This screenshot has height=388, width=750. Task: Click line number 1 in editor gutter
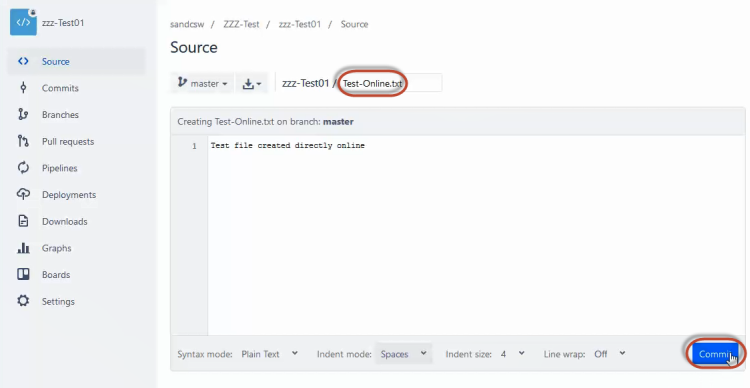point(194,146)
